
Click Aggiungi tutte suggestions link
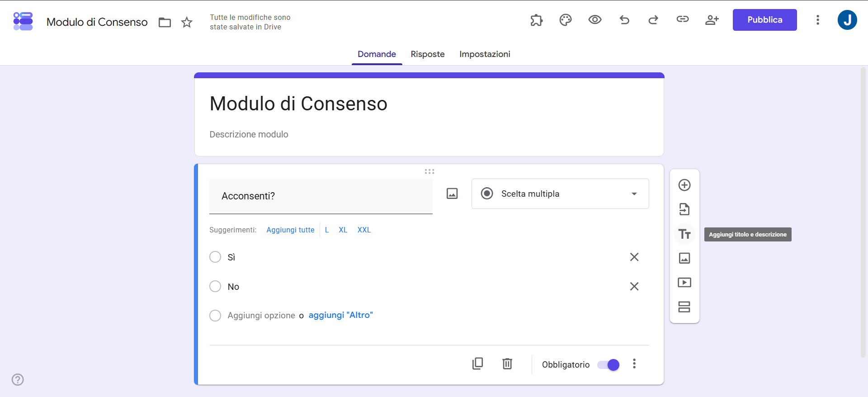coord(290,230)
